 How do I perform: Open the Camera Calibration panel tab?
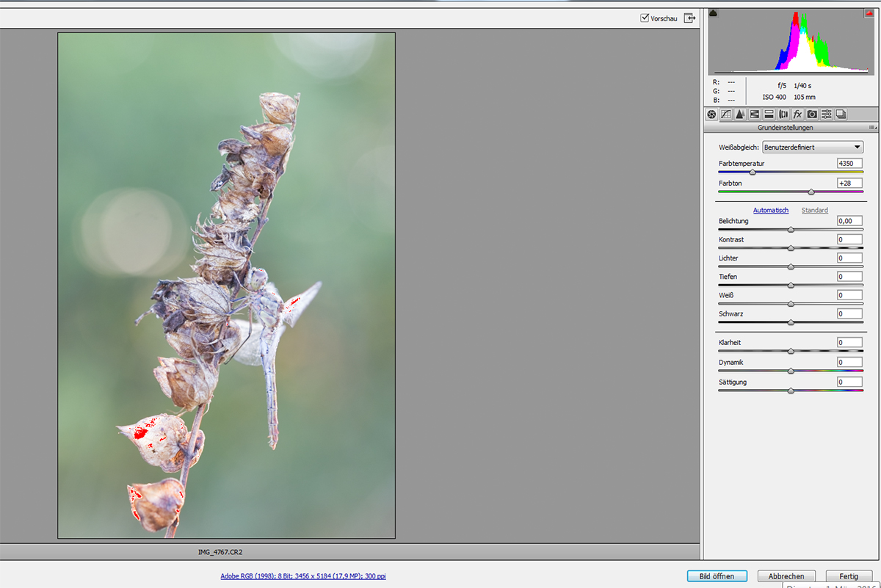pyautogui.click(x=812, y=115)
